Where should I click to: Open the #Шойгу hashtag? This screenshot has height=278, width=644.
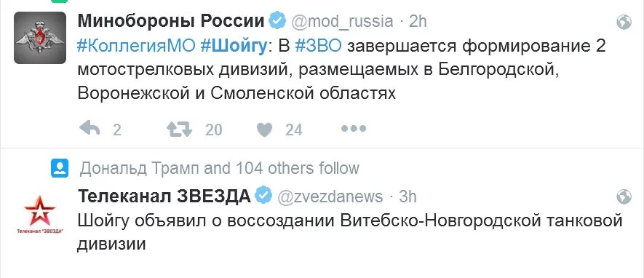tap(234, 47)
